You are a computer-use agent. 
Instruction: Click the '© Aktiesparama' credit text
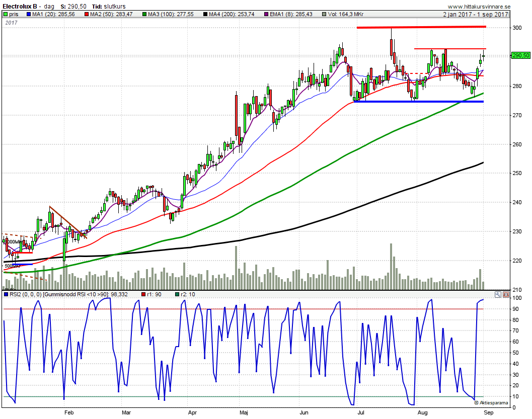[491, 403]
